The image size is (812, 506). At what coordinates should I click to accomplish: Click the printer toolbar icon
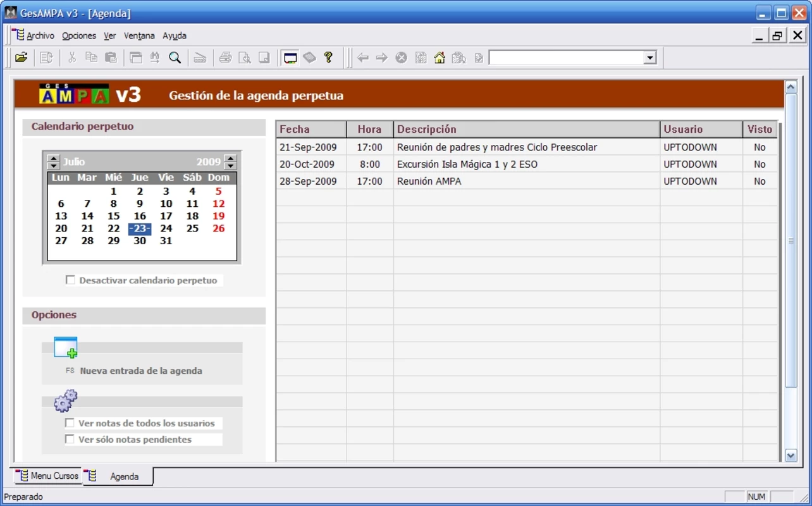point(225,58)
